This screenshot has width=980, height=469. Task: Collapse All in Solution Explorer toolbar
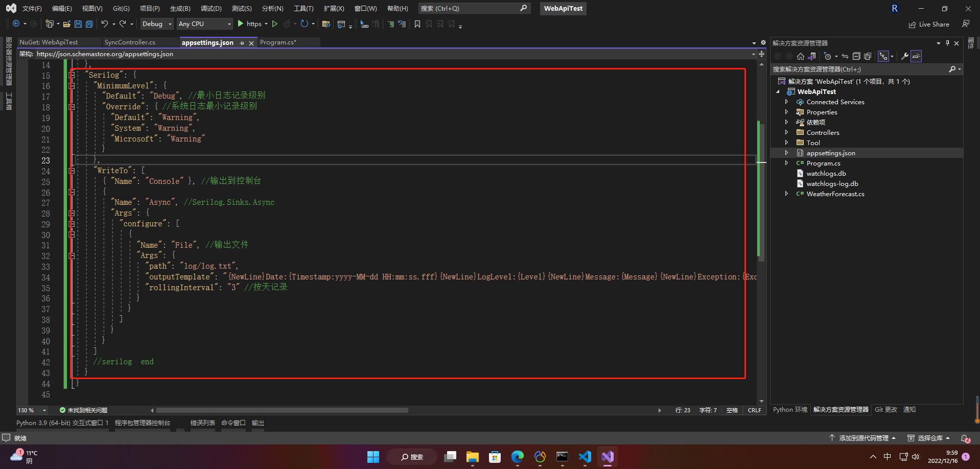856,56
